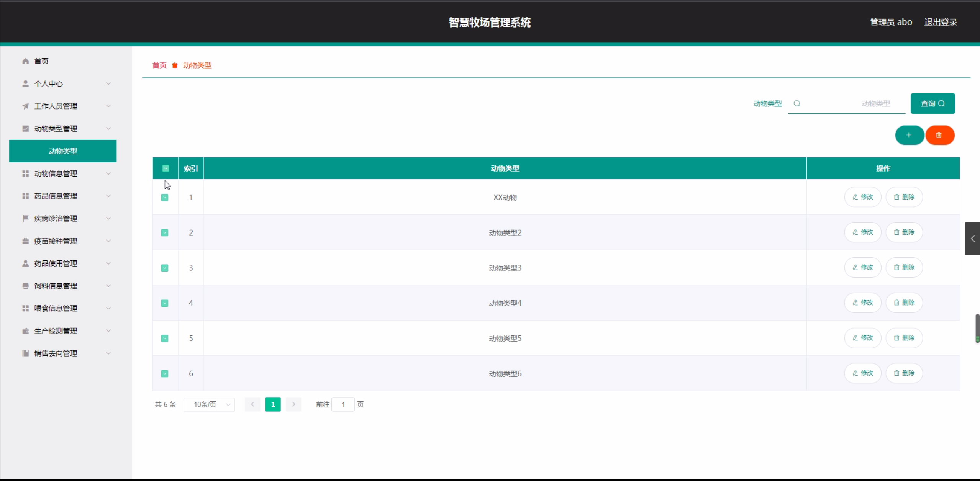This screenshot has width=980, height=481.
Task: Select the 动物类型 submenu item
Action: pyautogui.click(x=63, y=151)
